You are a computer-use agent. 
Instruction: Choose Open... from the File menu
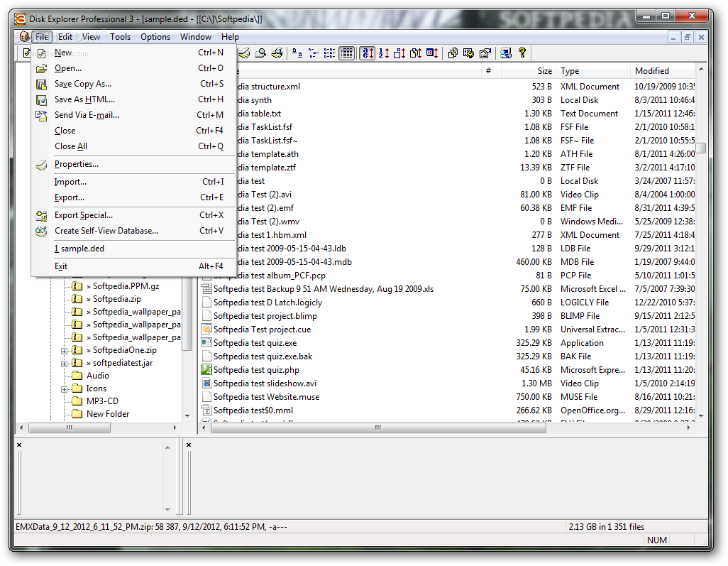pyautogui.click(x=133, y=68)
